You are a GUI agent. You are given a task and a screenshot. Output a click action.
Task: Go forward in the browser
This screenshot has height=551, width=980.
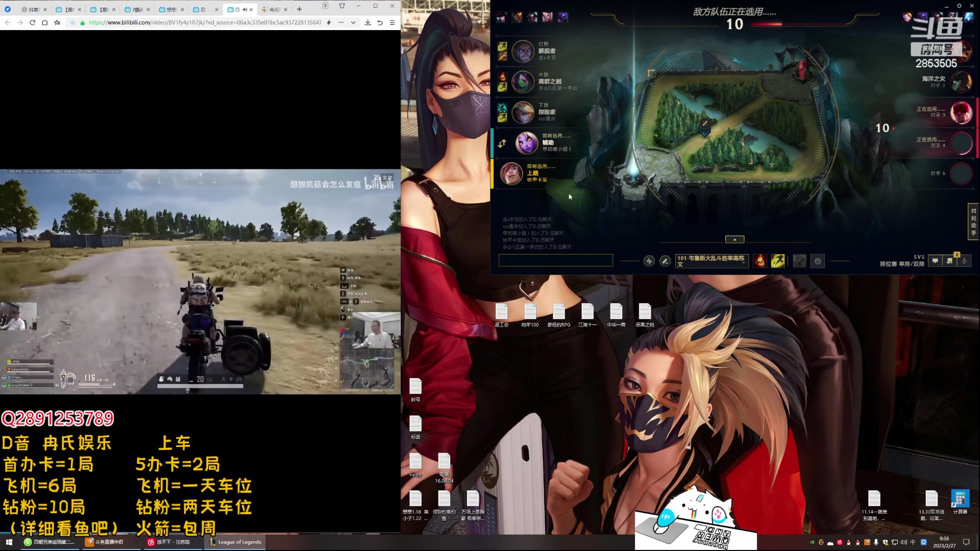20,22
